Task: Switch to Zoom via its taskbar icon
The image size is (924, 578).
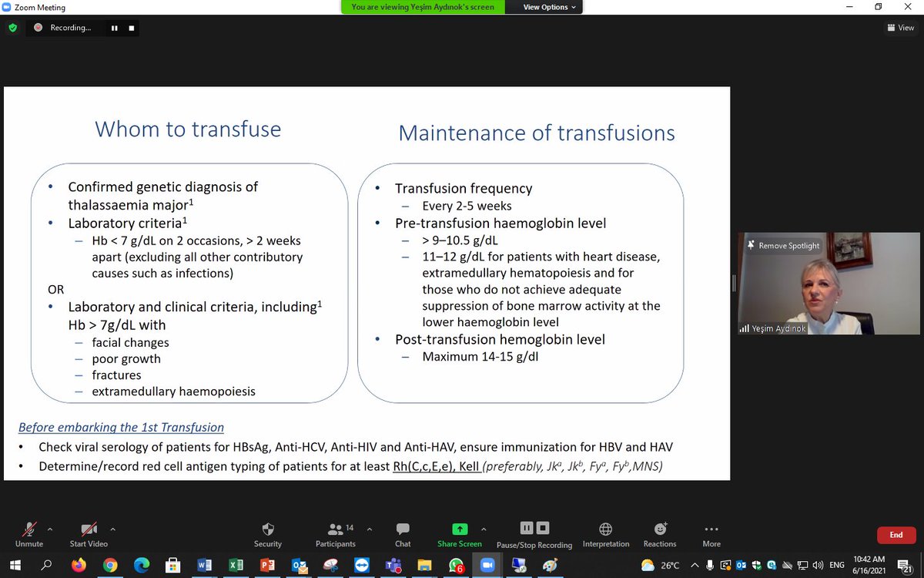Action: click(x=487, y=565)
